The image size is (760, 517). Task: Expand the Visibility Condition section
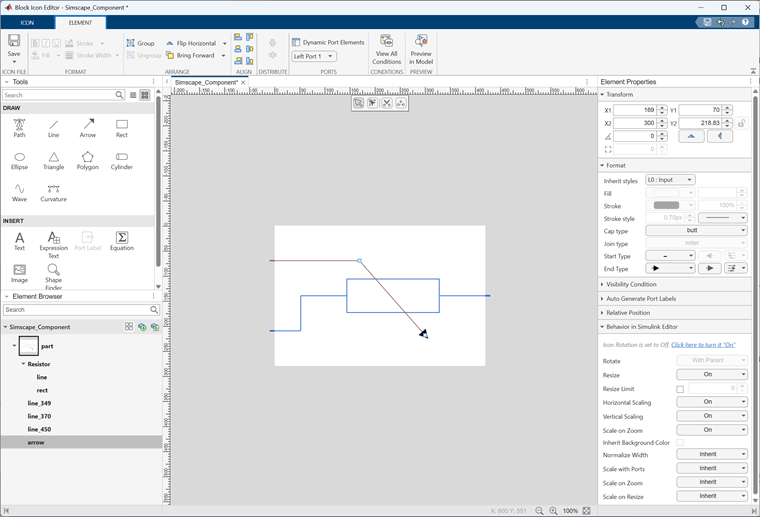click(631, 284)
